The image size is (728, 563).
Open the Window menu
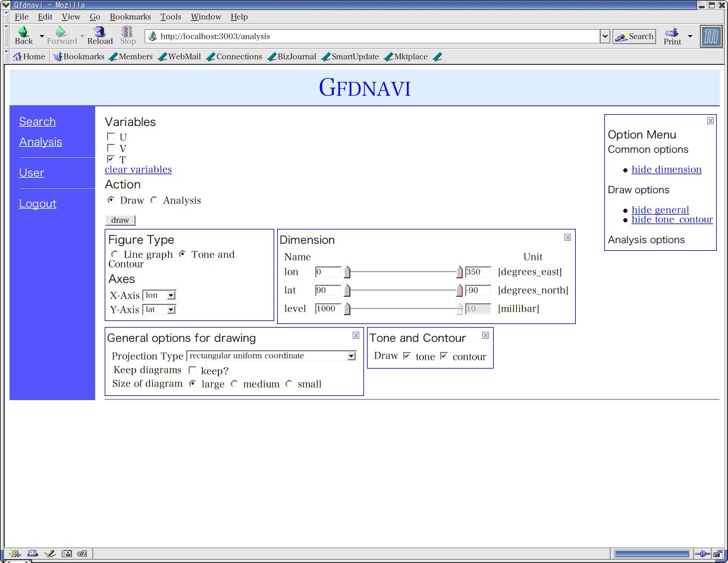pos(206,17)
